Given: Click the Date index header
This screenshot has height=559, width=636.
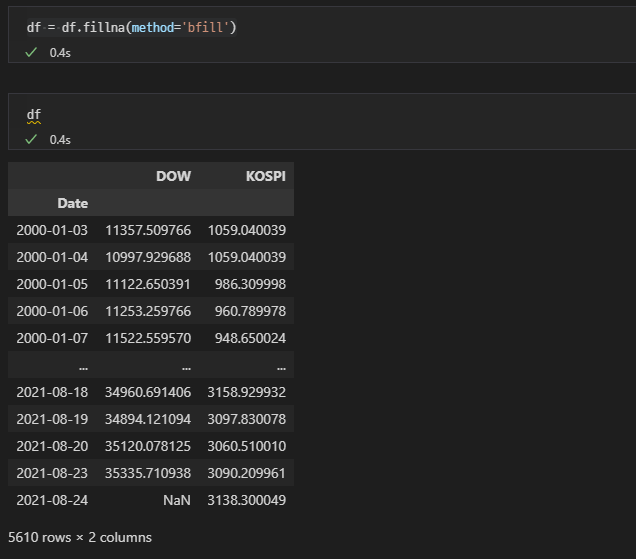Looking at the screenshot, I should (x=73, y=203).
